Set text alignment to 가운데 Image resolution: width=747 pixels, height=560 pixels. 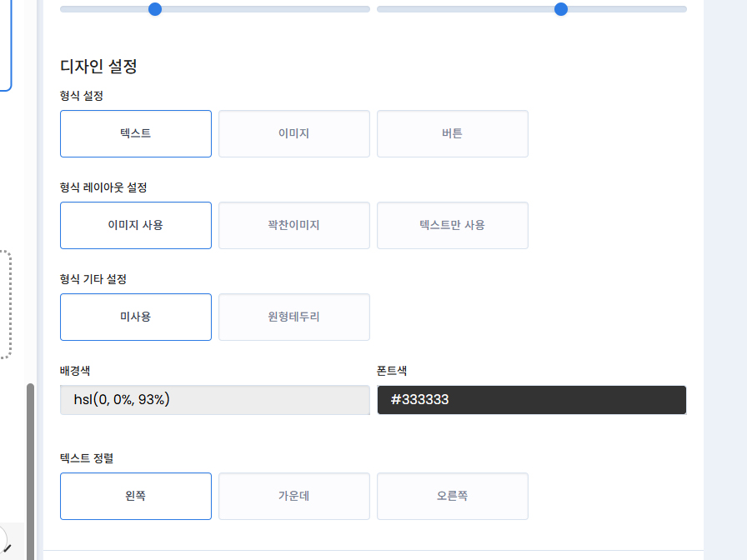[293, 496]
